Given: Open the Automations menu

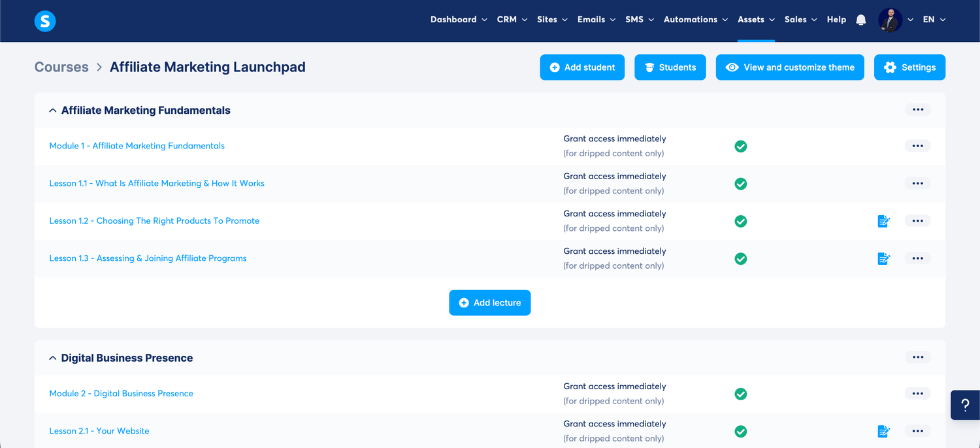Looking at the screenshot, I should tap(695, 20).
